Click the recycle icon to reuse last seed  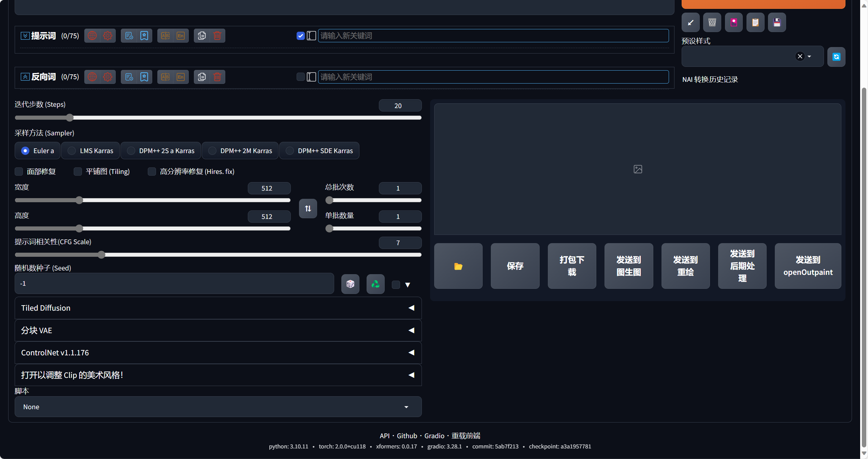tap(375, 284)
